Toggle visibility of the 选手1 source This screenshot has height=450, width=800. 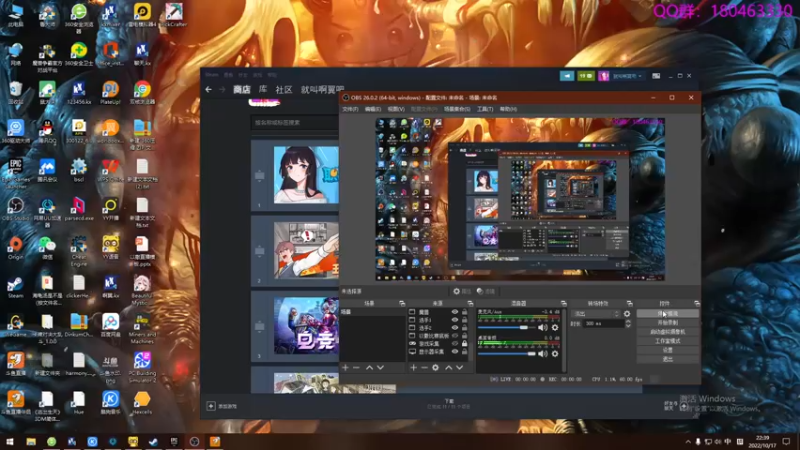(x=455, y=320)
